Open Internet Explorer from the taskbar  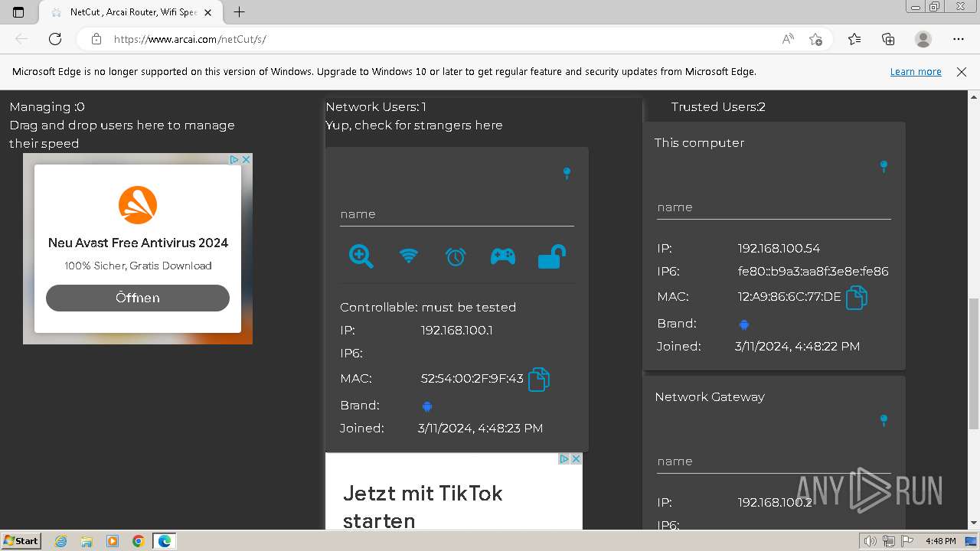[60, 541]
